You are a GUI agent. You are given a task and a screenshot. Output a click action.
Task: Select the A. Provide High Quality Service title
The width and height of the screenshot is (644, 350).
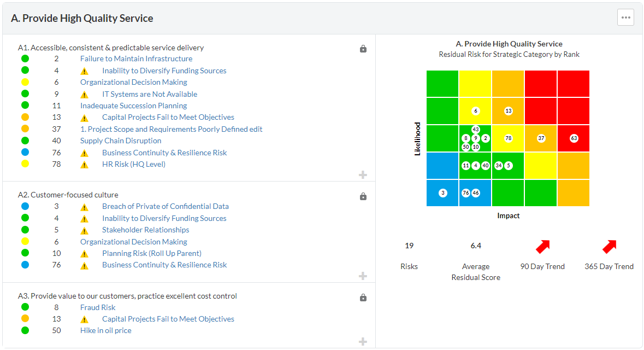tap(82, 17)
